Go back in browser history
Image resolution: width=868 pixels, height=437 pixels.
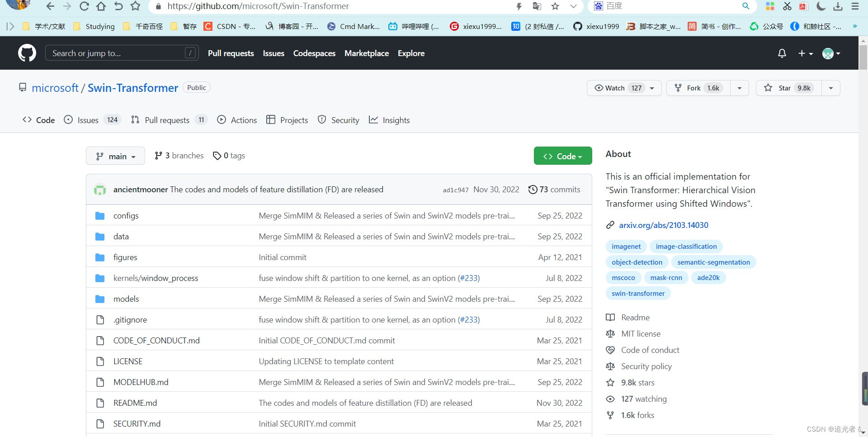point(50,6)
